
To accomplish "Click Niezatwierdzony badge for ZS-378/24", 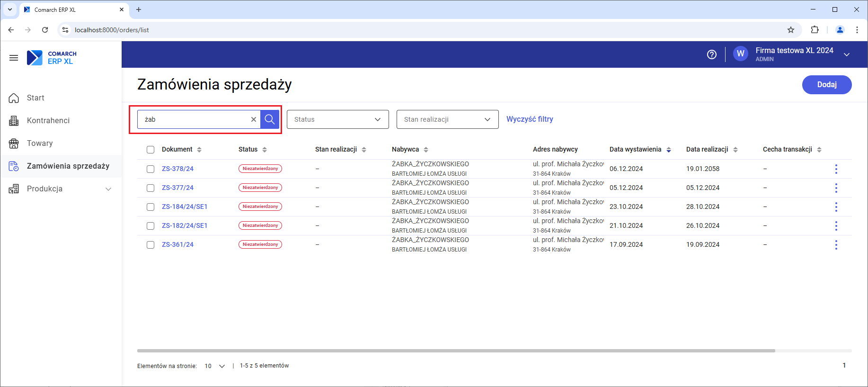I will (x=260, y=169).
